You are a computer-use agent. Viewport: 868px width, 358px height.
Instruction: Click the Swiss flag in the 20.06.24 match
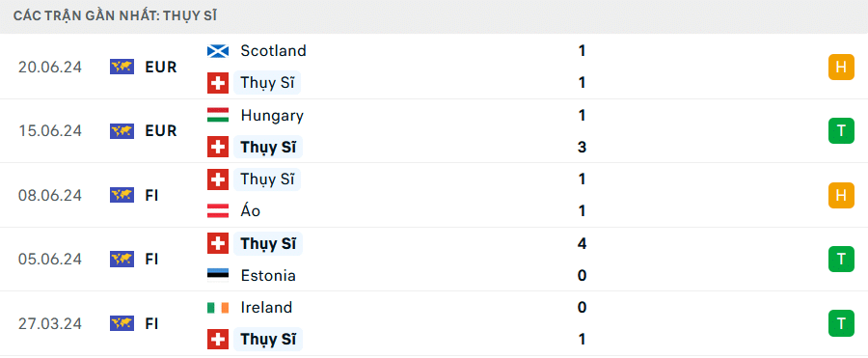218,83
